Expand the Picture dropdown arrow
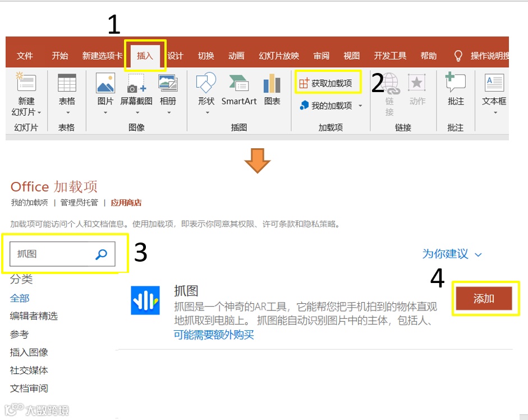The height and width of the screenshot is (420, 528). [x=105, y=113]
